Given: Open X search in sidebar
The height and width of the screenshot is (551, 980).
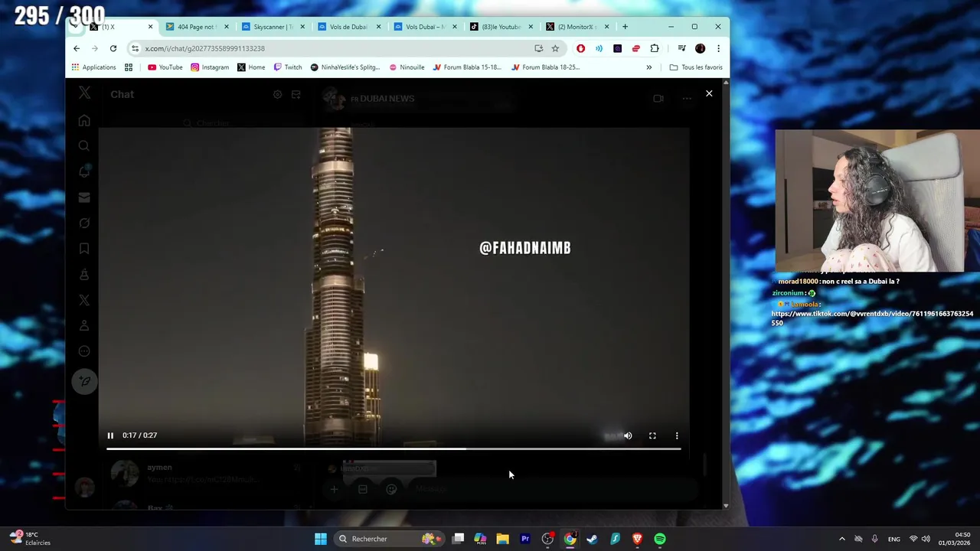Looking at the screenshot, I should pos(84,146).
